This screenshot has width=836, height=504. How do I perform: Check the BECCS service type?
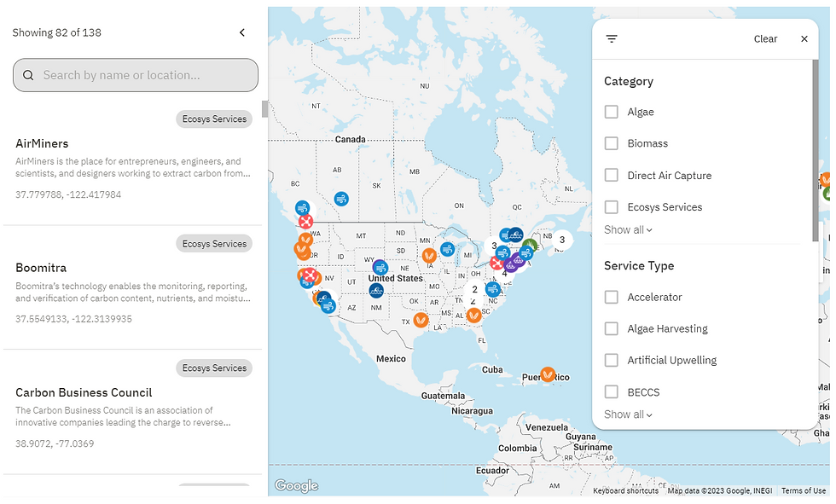[x=611, y=392]
